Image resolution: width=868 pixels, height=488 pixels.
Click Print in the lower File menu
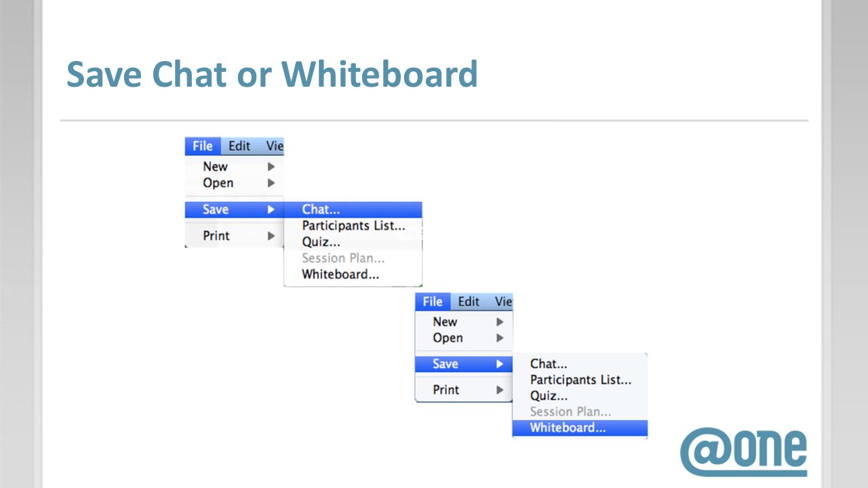tap(446, 390)
